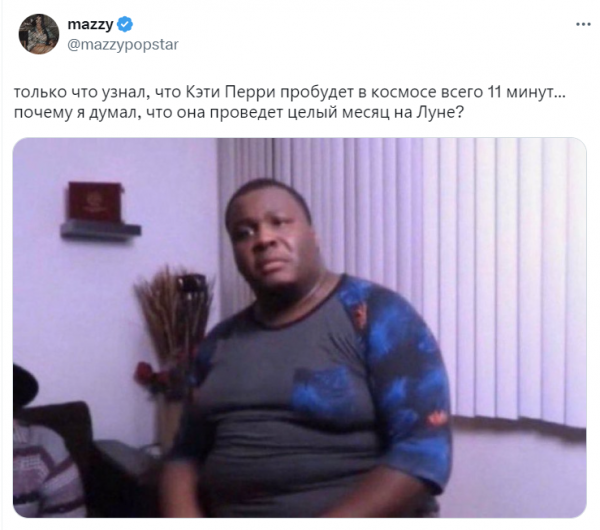Image resolution: width=600 pixels, height=530 pixels.
Task: Click the word космосе in the tweet
Action: click(x=404, y=92)
